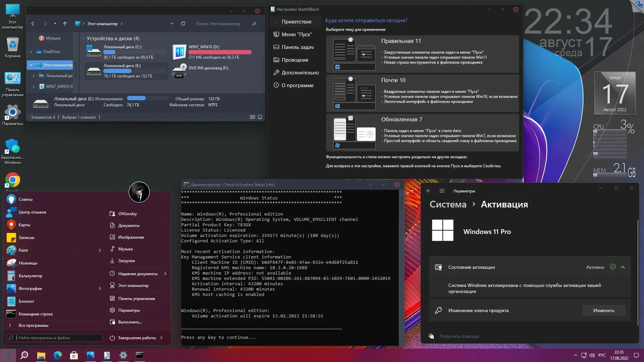Collapse the Состояние активации section chevron
The height and width of the screenshot is (362, 644).
point(623,267)
